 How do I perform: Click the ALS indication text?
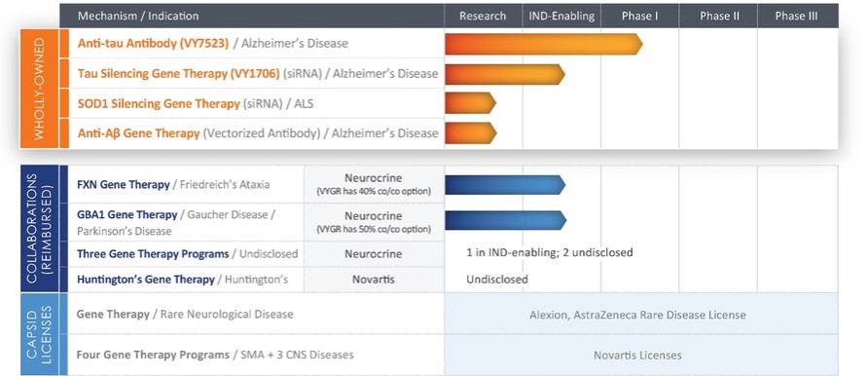coord(304,103)
